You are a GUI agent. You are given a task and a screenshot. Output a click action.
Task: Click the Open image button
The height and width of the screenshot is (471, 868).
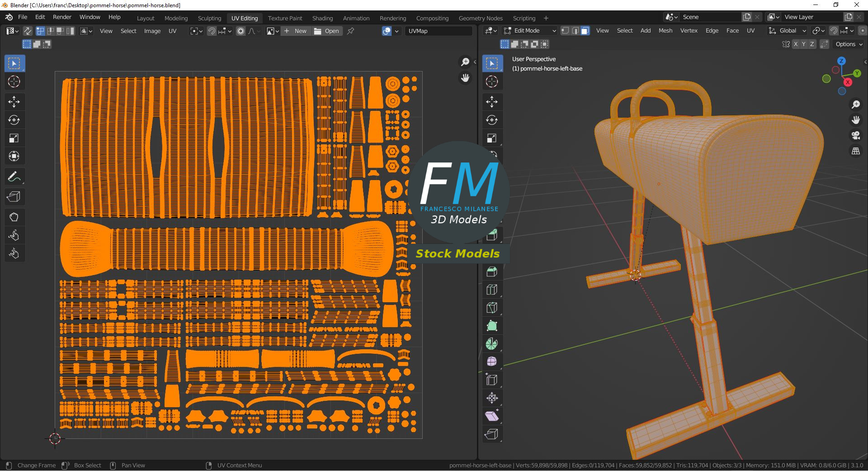click(326, 31)
